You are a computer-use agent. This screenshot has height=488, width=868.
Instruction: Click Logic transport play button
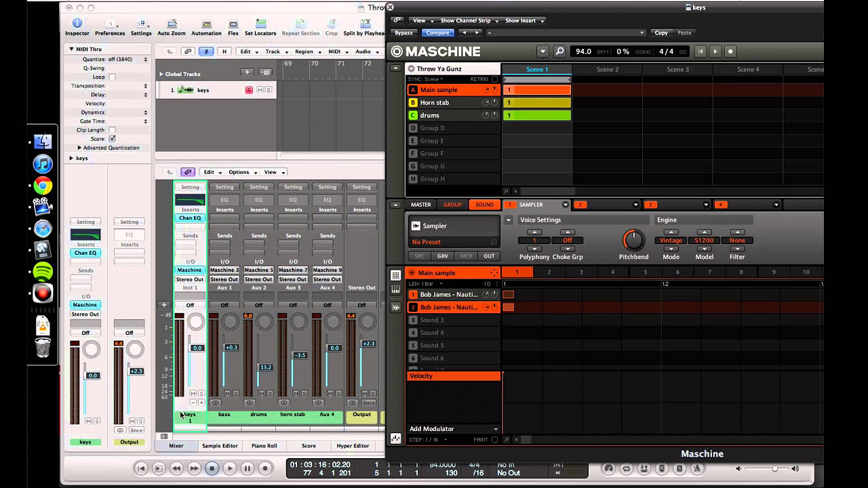229,468
